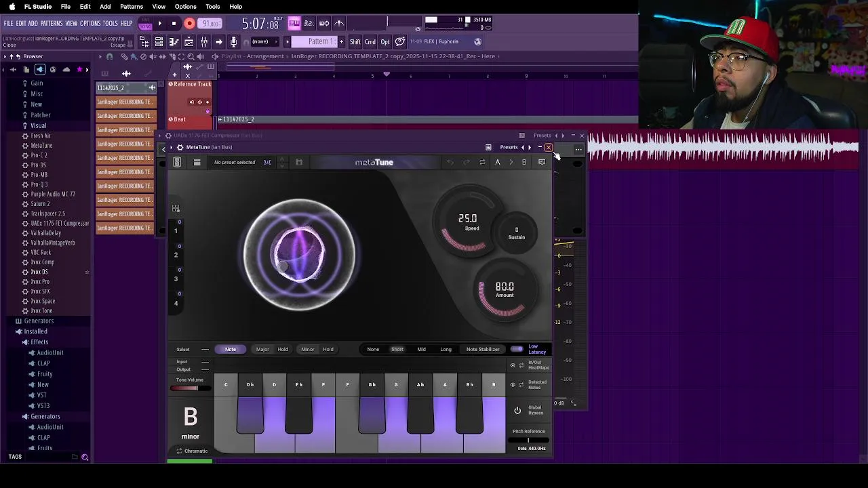
Task: Choose Mid note stabilizer option
Action: (x=421, y=349)
